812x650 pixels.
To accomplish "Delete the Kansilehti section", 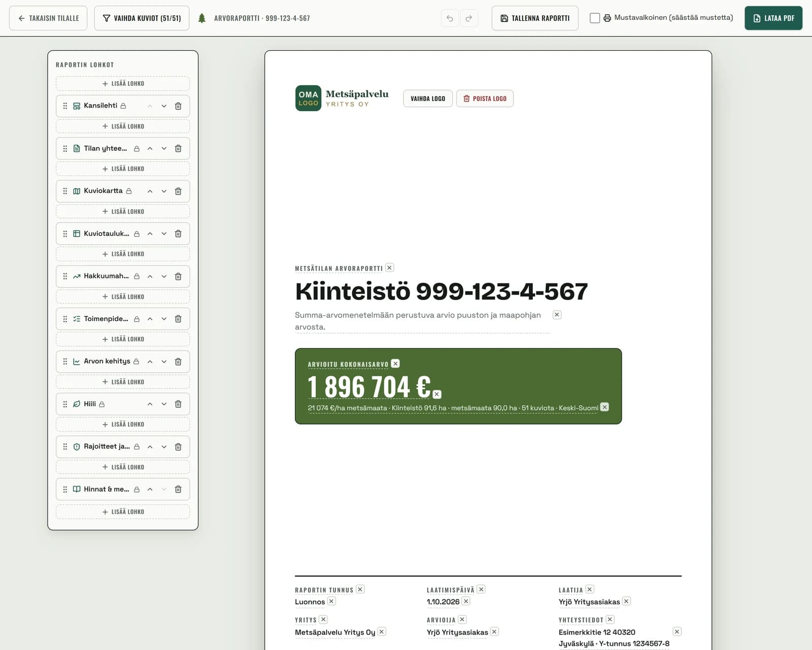I will pyautogui.click(x=178, y=106).
